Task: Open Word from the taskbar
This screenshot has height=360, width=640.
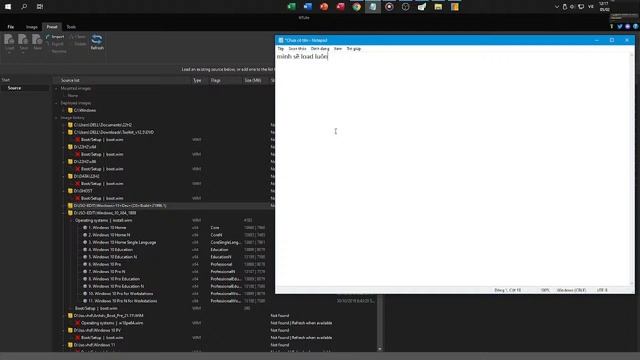Action: 308,7
